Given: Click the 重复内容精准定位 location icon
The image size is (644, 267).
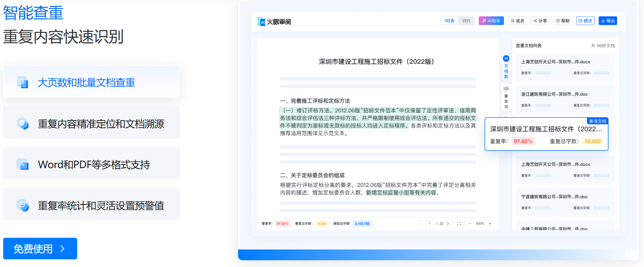Looking at the screenshot, I should tap(22, 123).
